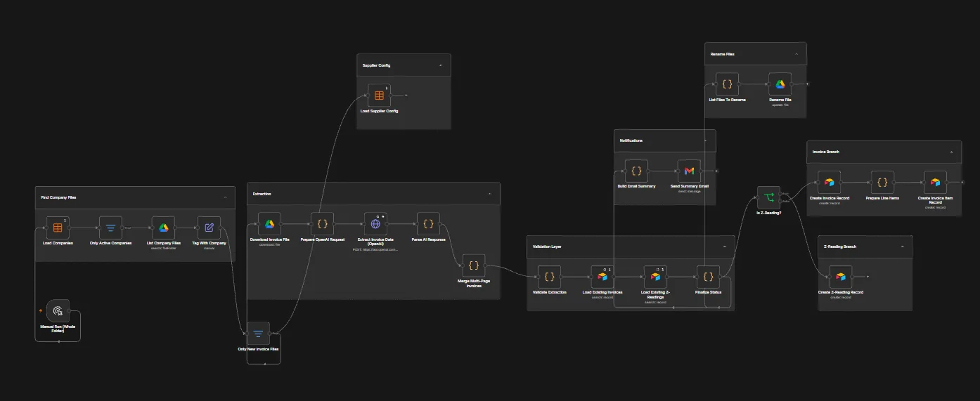Collapse the Find Company Files group
The image size is (980, 401).
coord(225,198)
